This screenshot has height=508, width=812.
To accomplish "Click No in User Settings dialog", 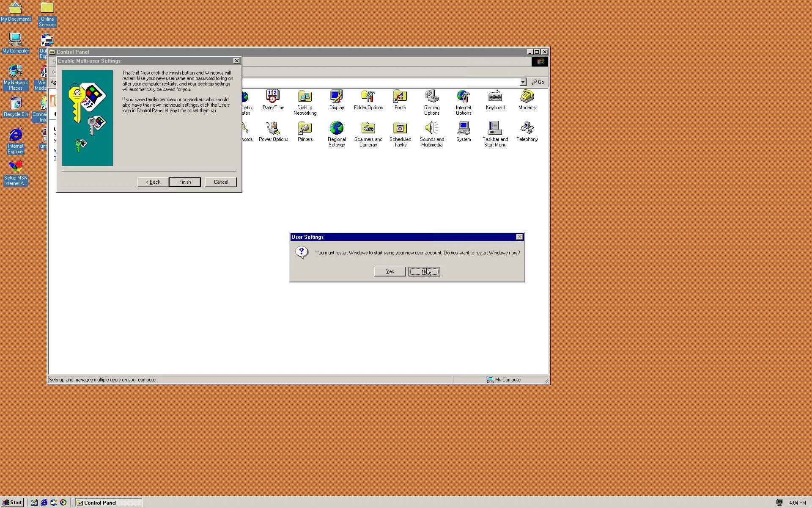I will click(x=424, y=271).
